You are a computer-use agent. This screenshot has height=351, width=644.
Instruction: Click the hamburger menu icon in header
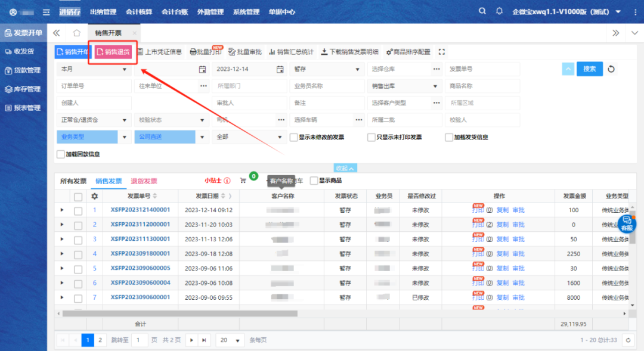pos(46,12)
